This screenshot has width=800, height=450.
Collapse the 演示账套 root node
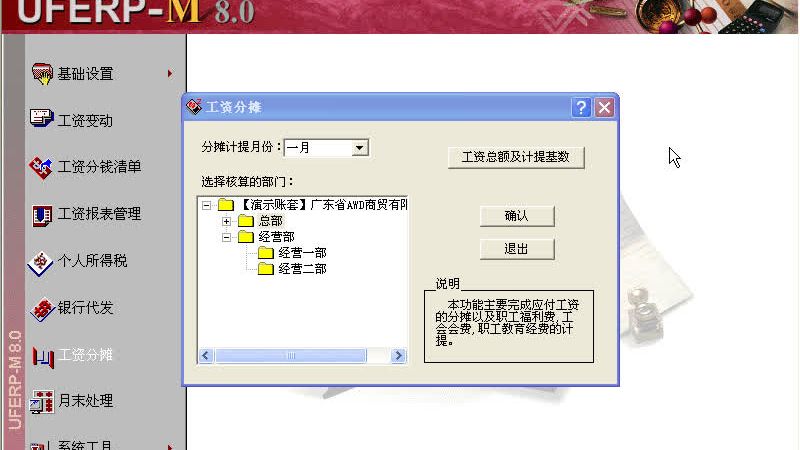point(206,205)
